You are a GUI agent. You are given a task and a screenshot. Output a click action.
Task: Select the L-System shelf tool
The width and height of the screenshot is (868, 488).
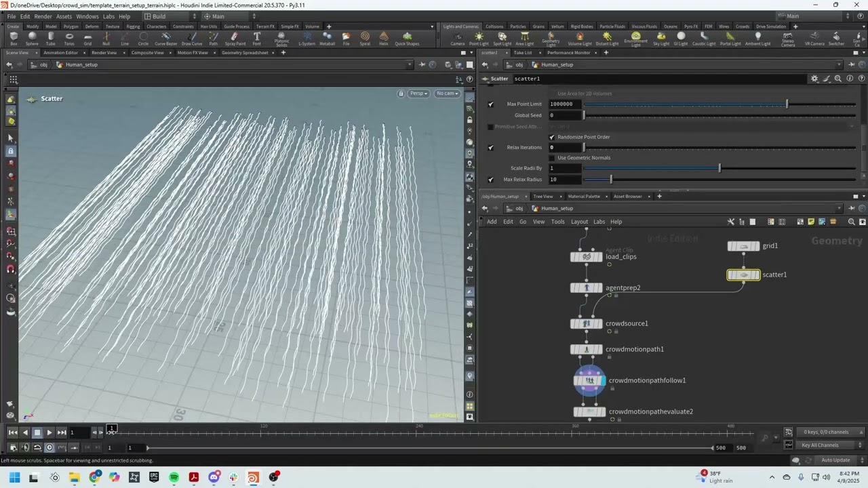(x=307, y=39)
